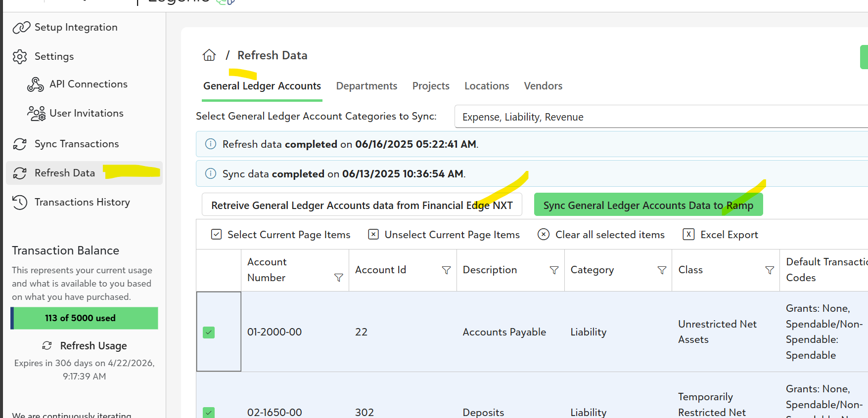The height and width of the screenshot is (418, 868).
Task: Click the Excel Export icon
Action: [x=688, y=234]
